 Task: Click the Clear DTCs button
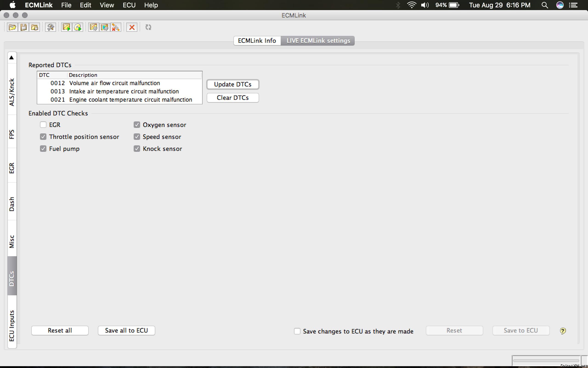[233, 98]
